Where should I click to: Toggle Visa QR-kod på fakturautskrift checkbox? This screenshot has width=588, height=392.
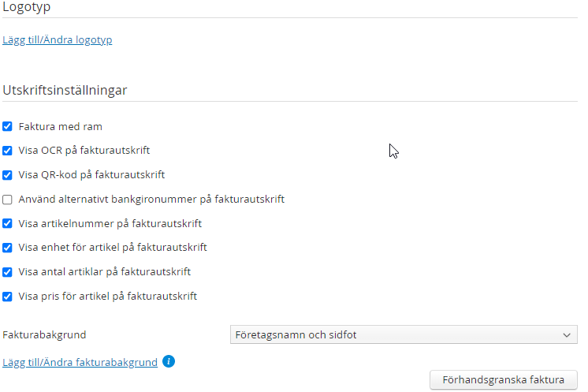pyautogui.click(x=8, y=175)
